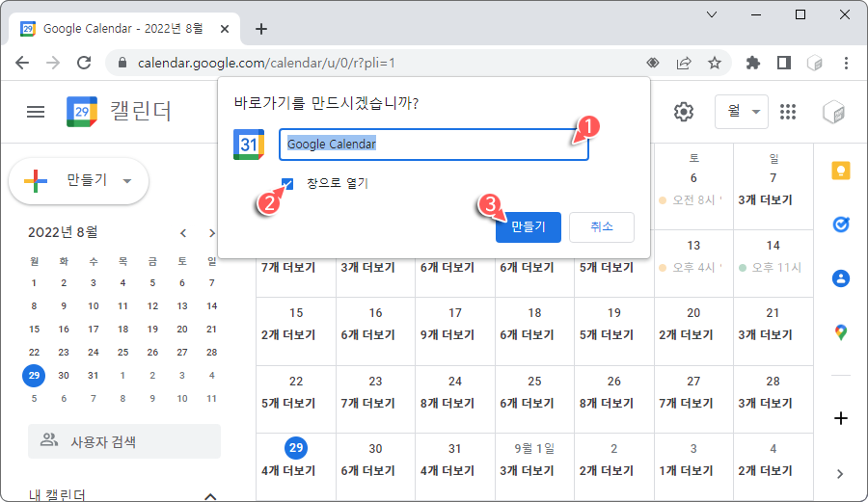The width and height of the screenshot is (868, 502).
Task: Open Chrome three-dot menu
Action: pyautogui.click(x=846, y=63)
